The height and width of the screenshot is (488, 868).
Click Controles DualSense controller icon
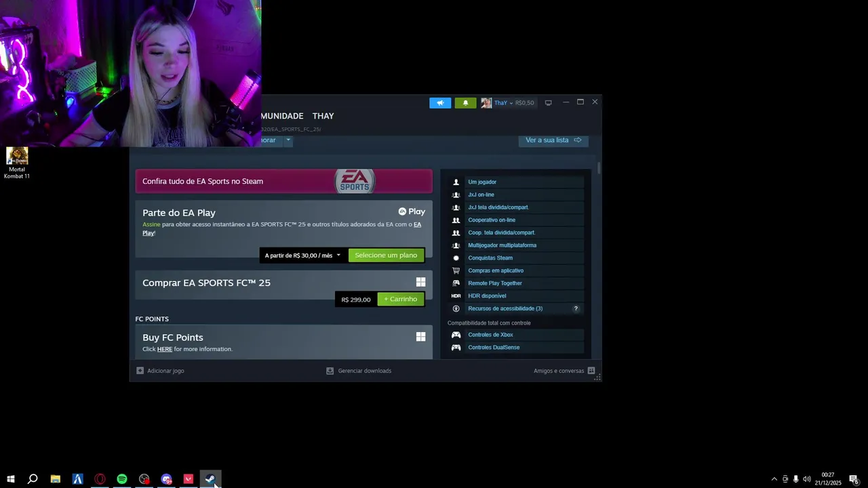(x=456, y=347)
